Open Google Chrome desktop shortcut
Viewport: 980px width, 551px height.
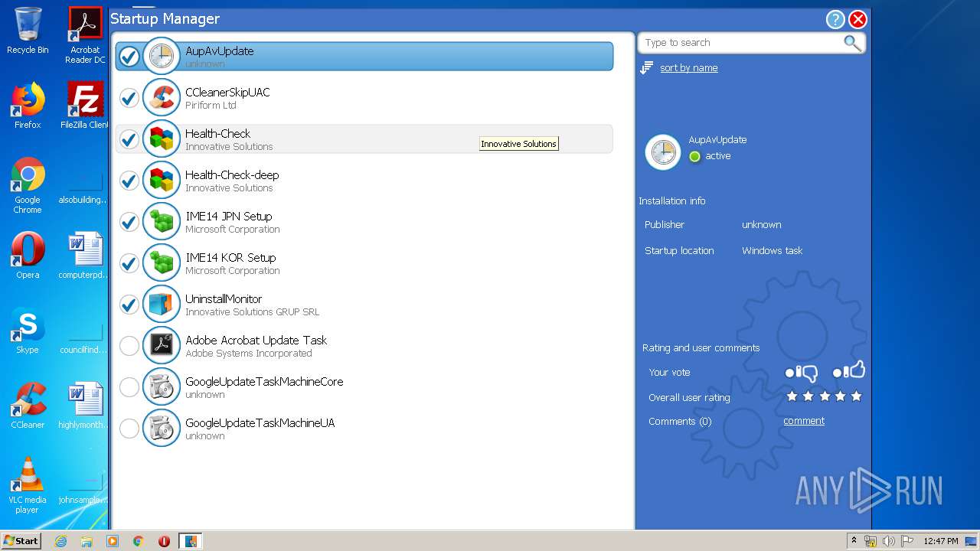[28, 185]
